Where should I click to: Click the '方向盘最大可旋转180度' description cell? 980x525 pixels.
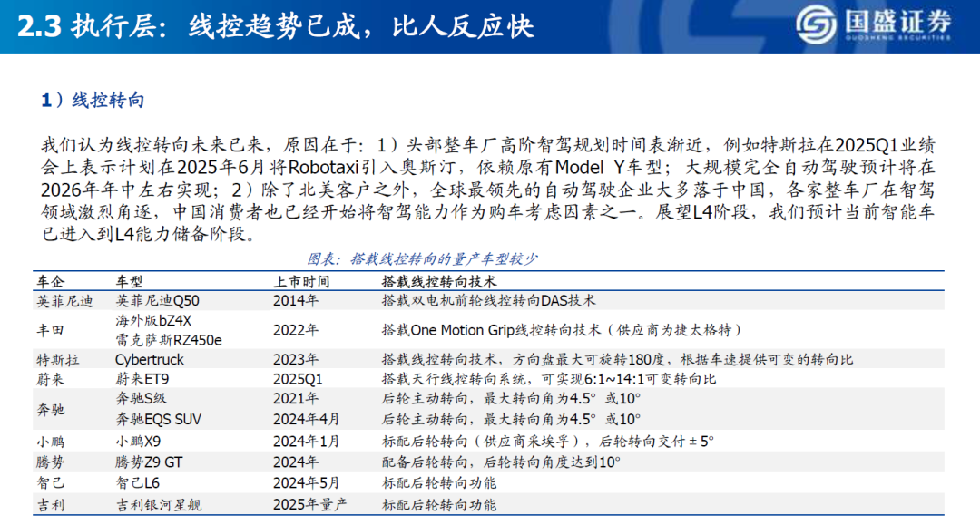coord(618,360)
